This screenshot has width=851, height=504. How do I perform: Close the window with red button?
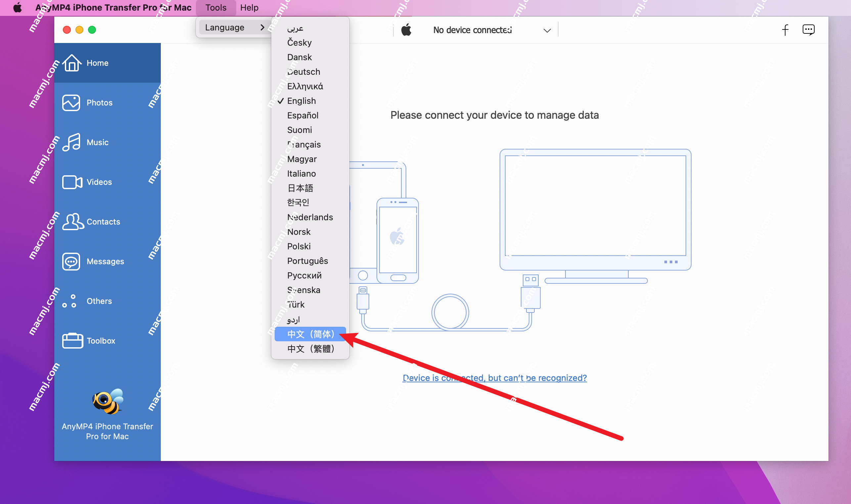[67, 30]
